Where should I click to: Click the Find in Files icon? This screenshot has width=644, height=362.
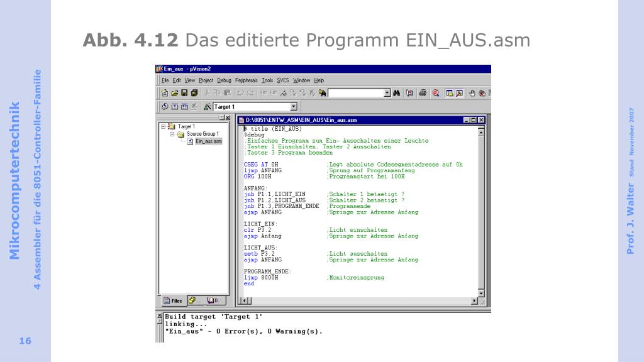(x=323, y=93)
